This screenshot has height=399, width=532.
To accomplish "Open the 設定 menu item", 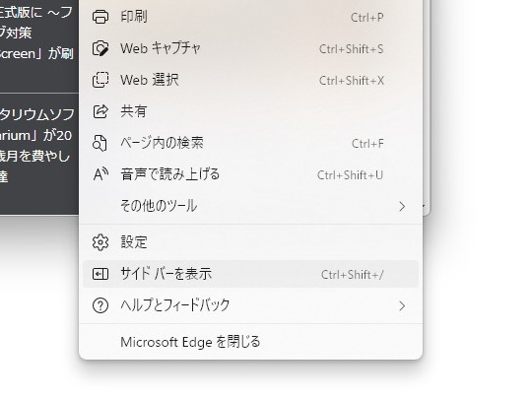I will tap(251, 242).
